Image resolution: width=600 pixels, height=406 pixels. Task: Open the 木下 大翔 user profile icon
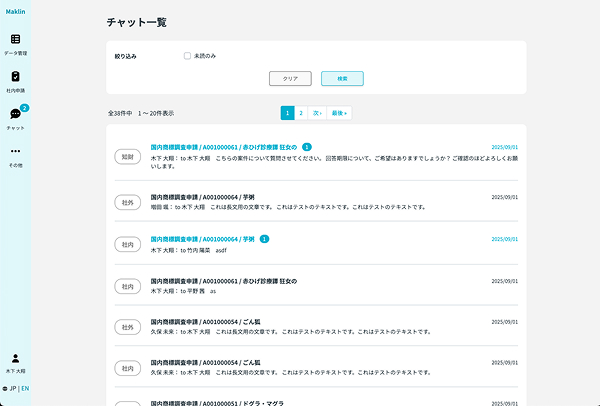15,358
